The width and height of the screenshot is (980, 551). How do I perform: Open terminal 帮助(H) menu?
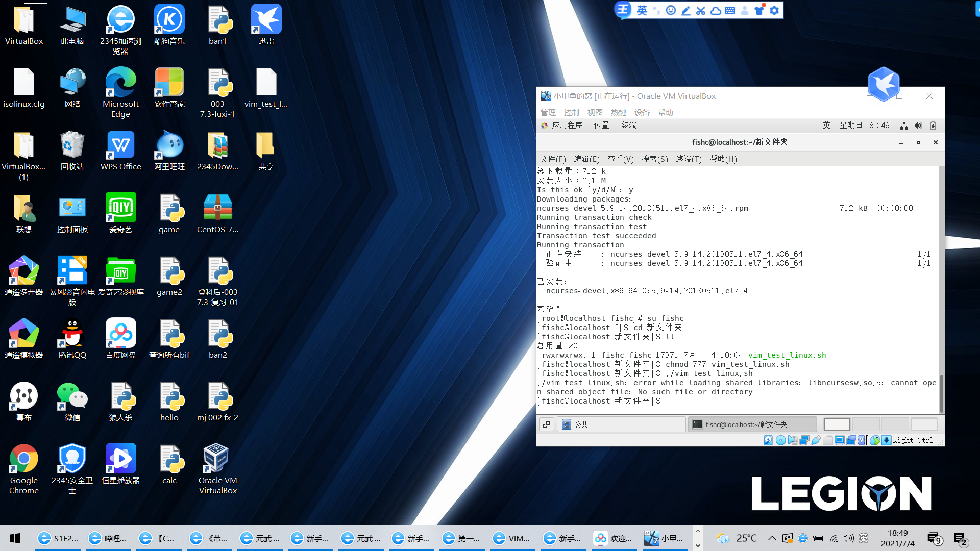click(723, 159)
